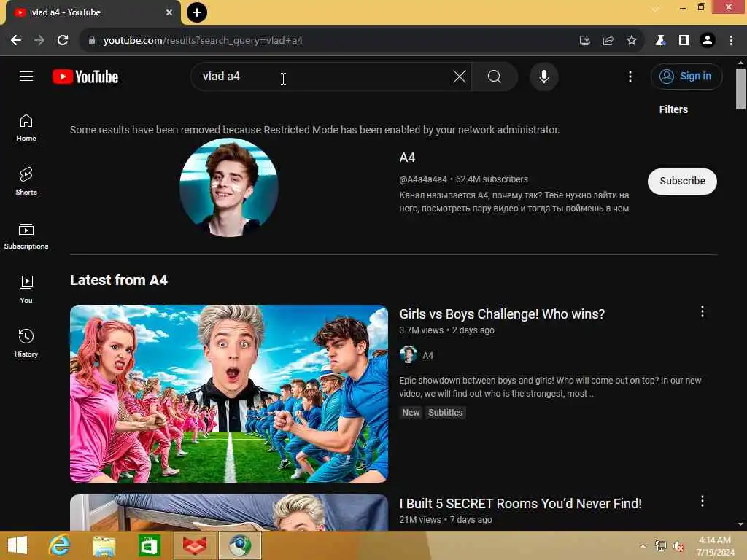Open the Windows Start button
Screen dimensions: 747x560
click(18, 545)
